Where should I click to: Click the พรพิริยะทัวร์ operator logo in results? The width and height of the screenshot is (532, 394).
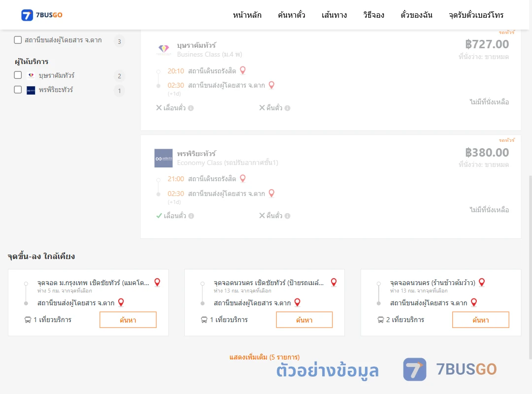pos(164,158)
